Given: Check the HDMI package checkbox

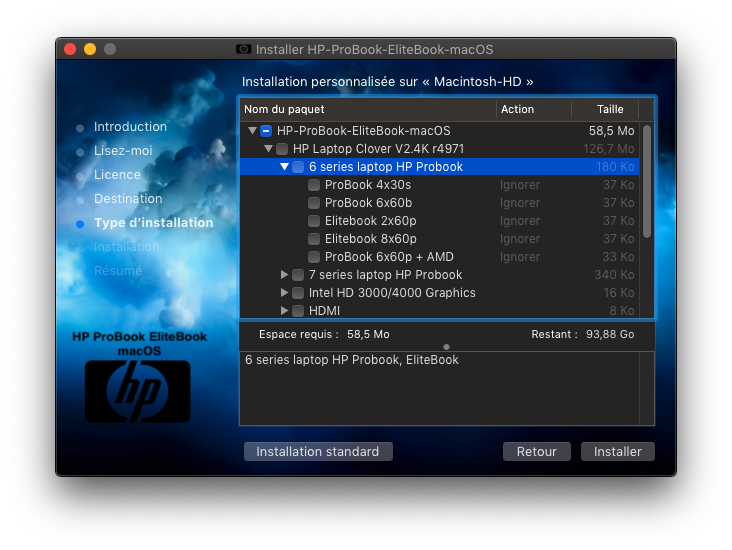Looking at the screenshot, I should [x=298, y=311].
